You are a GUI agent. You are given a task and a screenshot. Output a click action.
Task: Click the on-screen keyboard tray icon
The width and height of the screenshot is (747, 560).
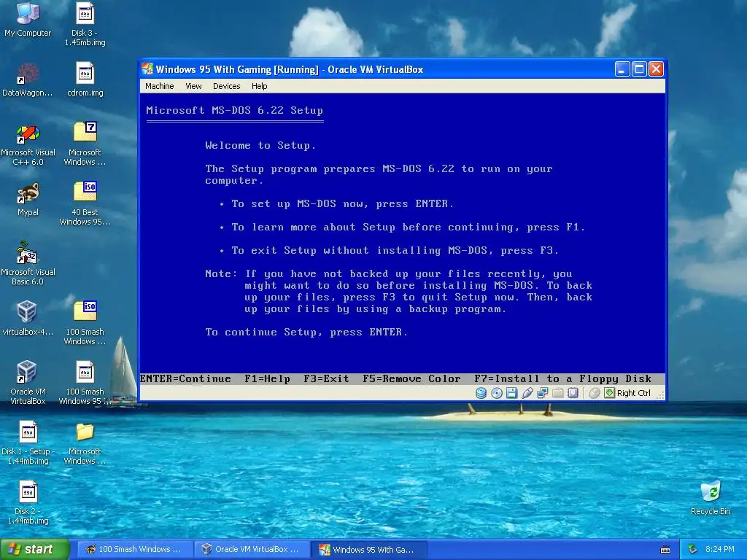[665, 550]
